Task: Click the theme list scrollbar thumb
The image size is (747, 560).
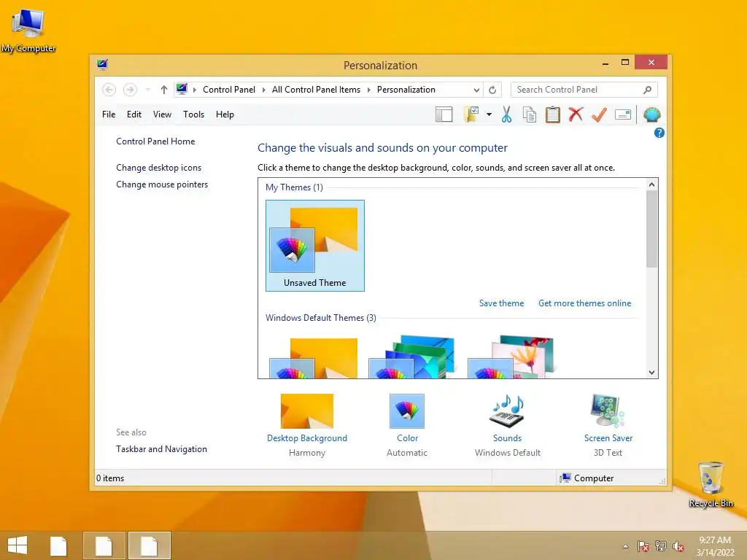Action: [x=651, y=229]
